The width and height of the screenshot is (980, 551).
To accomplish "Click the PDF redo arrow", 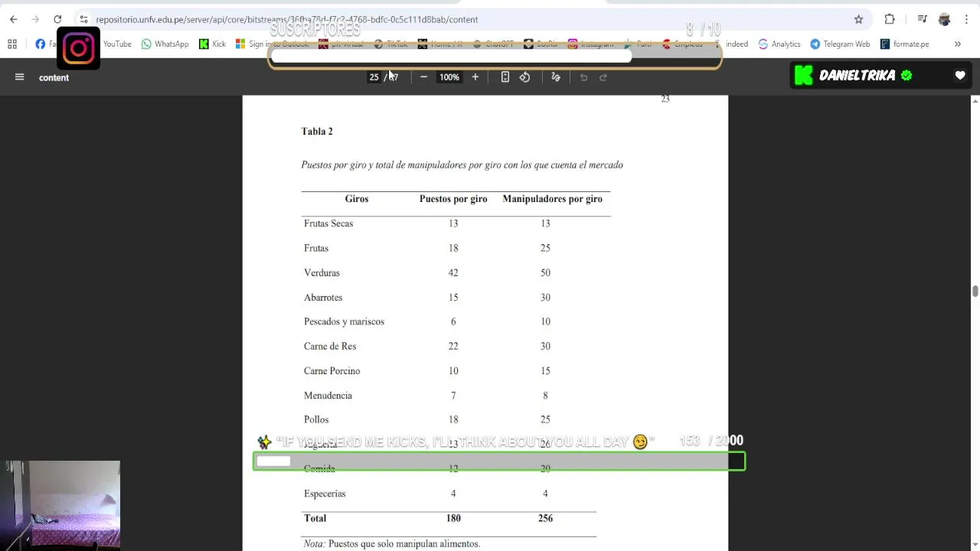I will (x=603, y=77).
